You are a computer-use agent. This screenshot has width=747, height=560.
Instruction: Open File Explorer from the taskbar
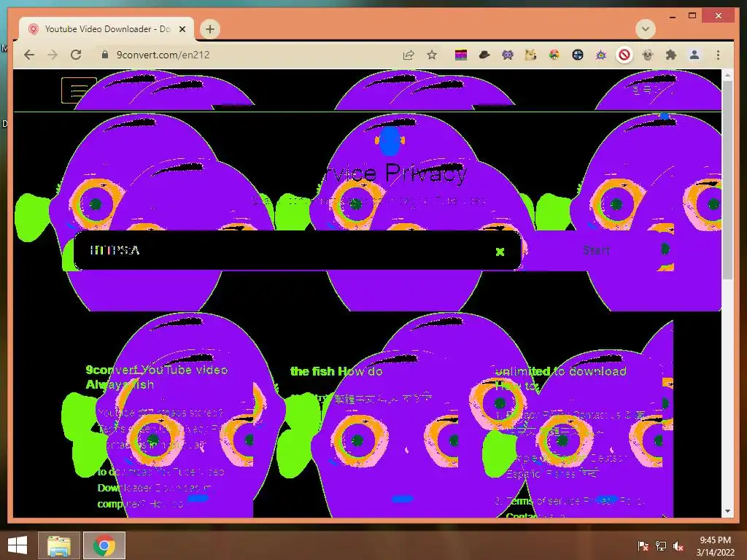[x=59, y=545]
